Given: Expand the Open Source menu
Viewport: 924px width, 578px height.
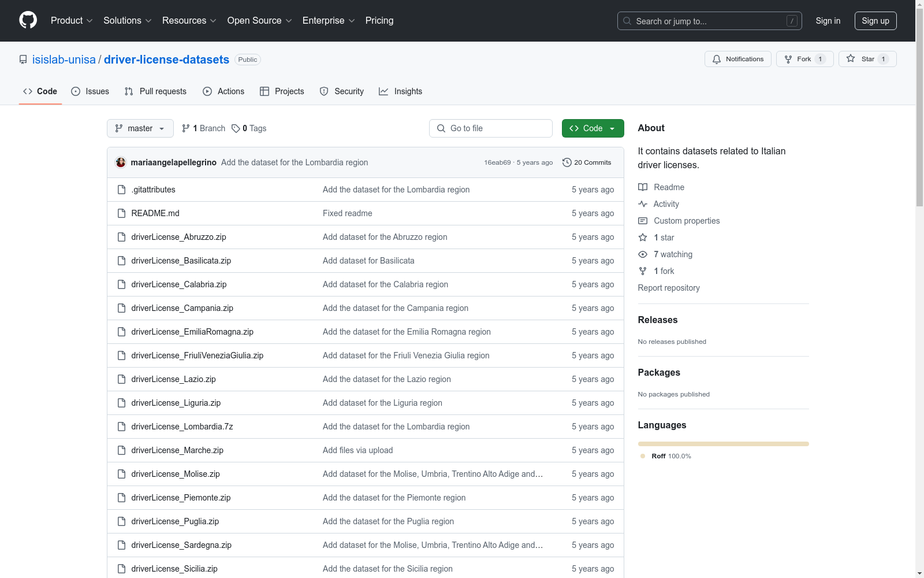Looking at the screenshot, I should click(x=259, y=21).
